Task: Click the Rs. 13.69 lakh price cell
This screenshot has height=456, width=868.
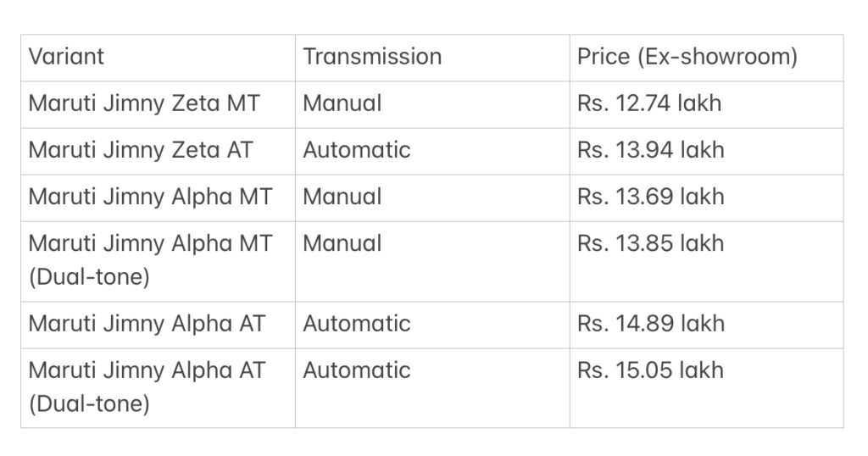Action: 706,198
